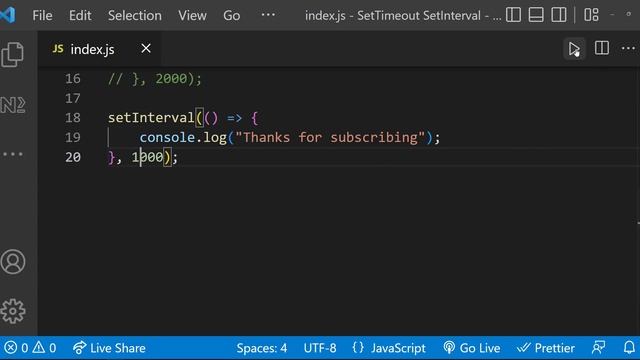Viewport: 640px width, 360px height.
Task: Open the N2 extension icon in activity bar
Action: (13, 105)
